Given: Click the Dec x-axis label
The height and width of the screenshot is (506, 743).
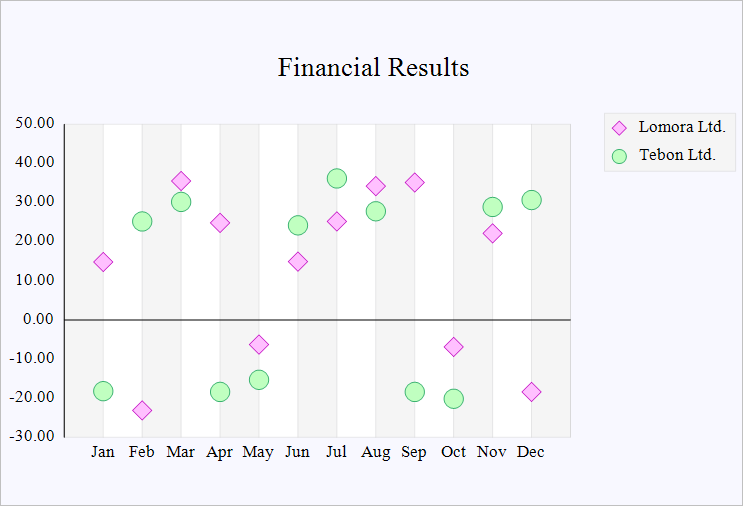Looking at the screenshot, I should pyautogui.click(x=531, y=453).
